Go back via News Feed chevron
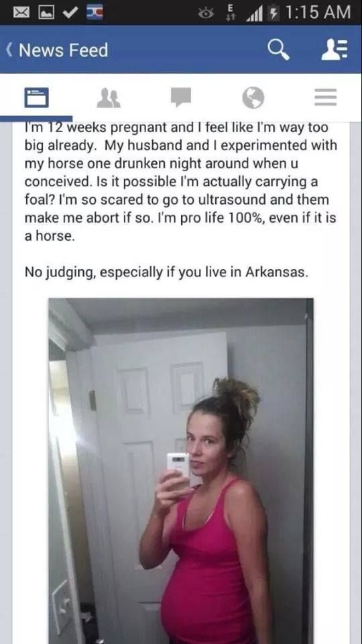The height and width of the screenshot is (644, 362). pos(8,50)
